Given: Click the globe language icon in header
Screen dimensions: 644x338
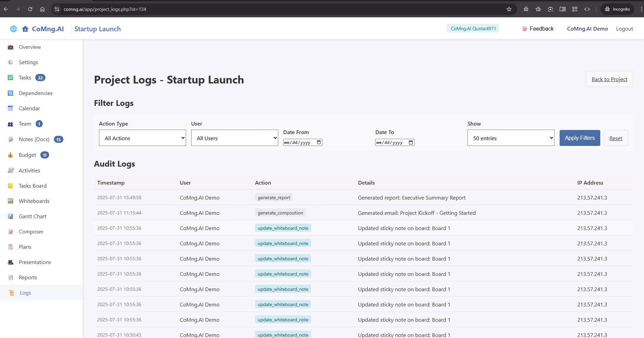Looking at the screenshot, I should click(x=14, y=29).
